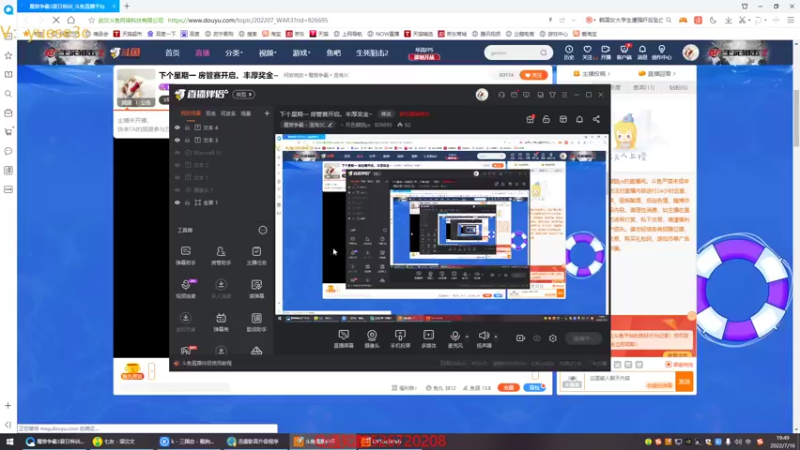Show the Warcraft III source layer
The image size is (800, 450).
pyautogui.click(x=177, y=153)
